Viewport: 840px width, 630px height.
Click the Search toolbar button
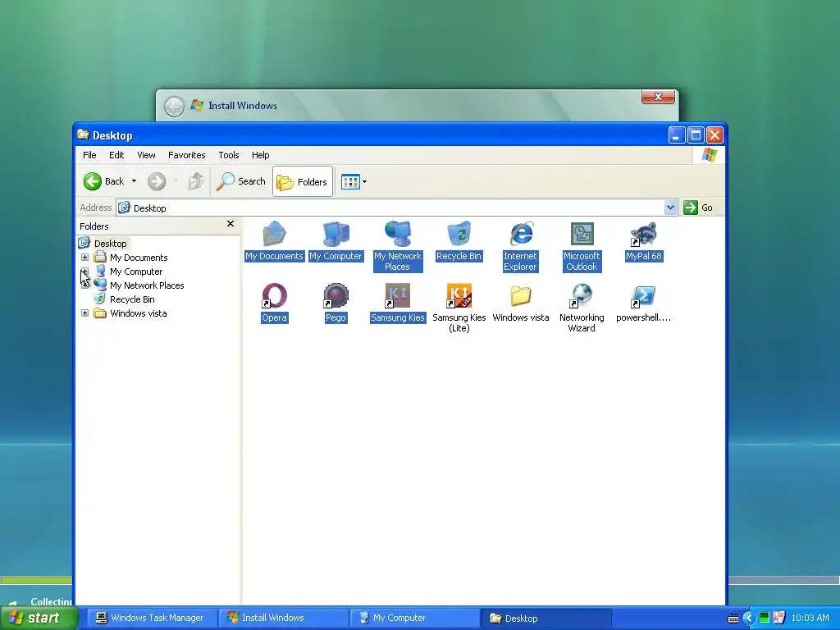240,181
